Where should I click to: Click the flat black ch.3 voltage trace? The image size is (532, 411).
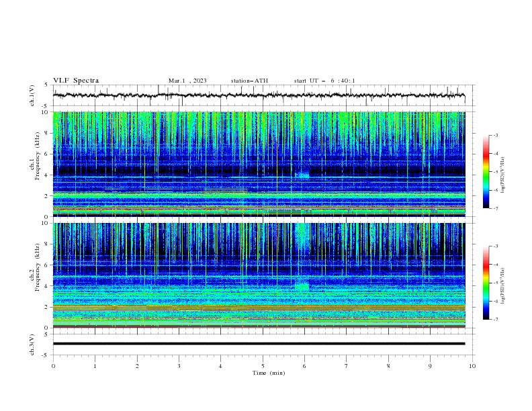click(x=259, y=344)
